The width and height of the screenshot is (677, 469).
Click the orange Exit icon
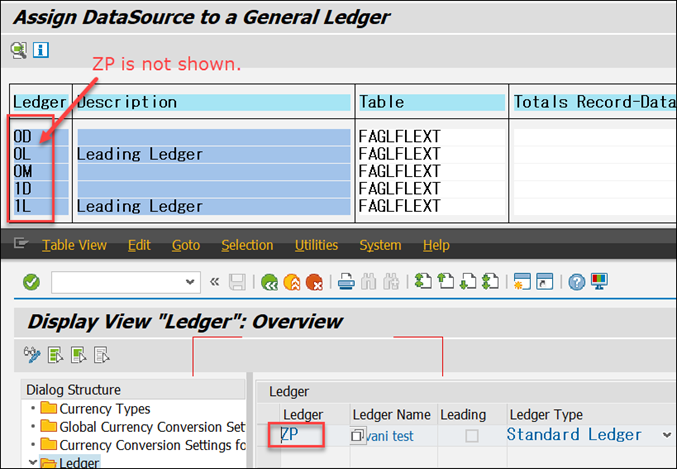click(292, 282)
